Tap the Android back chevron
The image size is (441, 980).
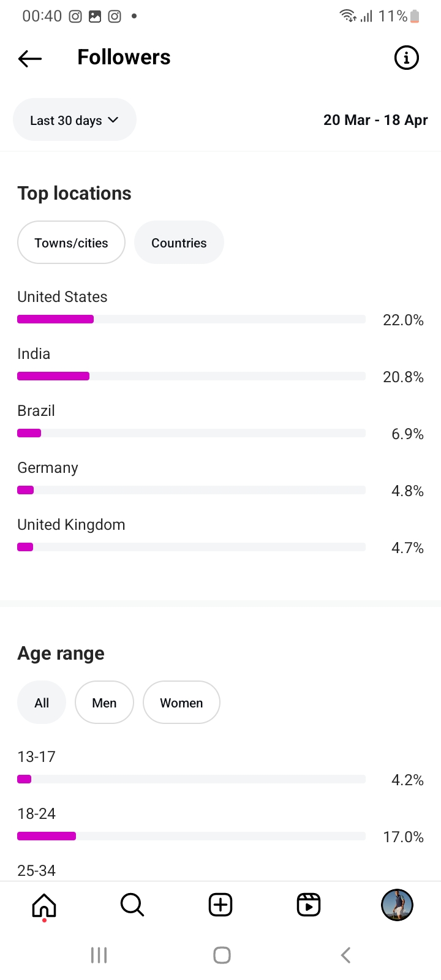(x=345, y=955)
